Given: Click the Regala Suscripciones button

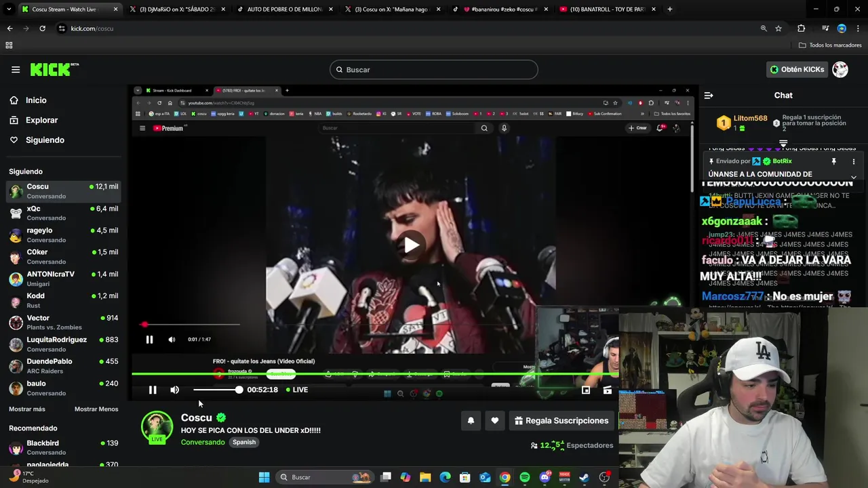Looking at the screenshot, I should point(561,421).
